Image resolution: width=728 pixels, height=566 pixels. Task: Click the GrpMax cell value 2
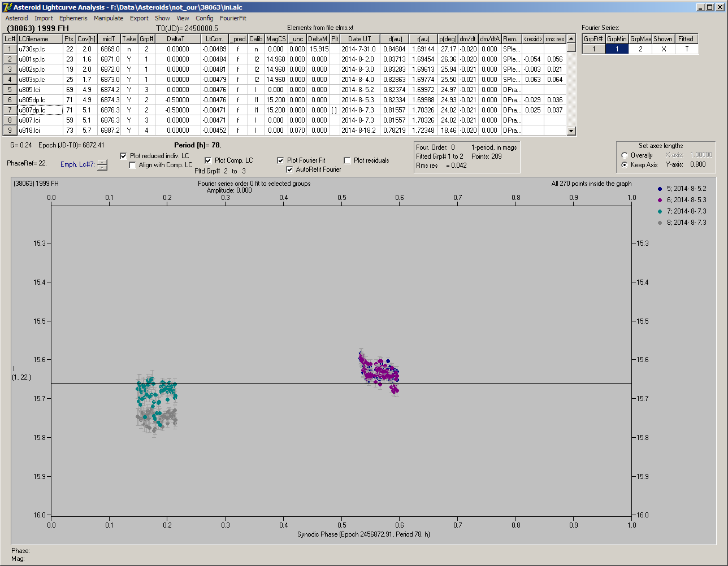point(640,49)
